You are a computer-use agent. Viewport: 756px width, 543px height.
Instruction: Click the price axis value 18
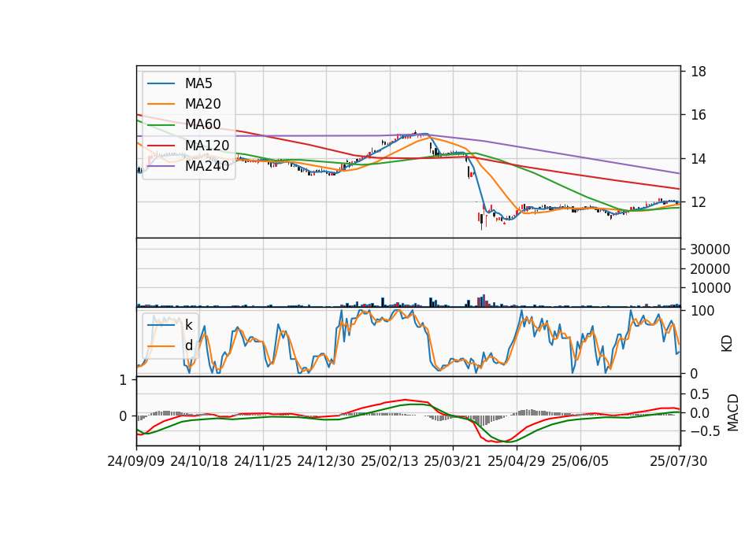(699, 72)
